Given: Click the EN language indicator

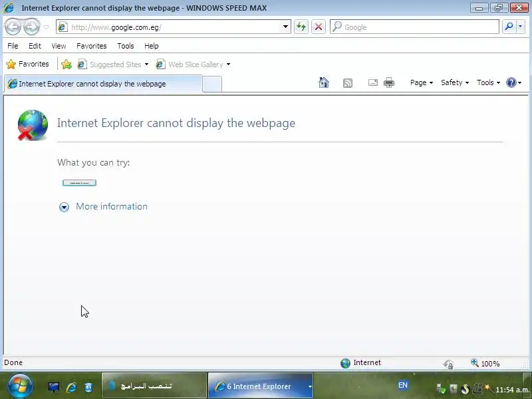Looking at the screenshot, I should (403, 385).
